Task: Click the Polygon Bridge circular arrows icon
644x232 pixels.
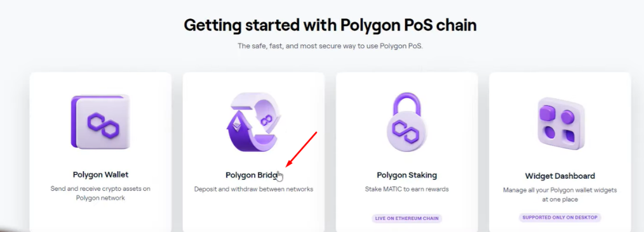Action: pyautogui.click(x=253, y=122)
